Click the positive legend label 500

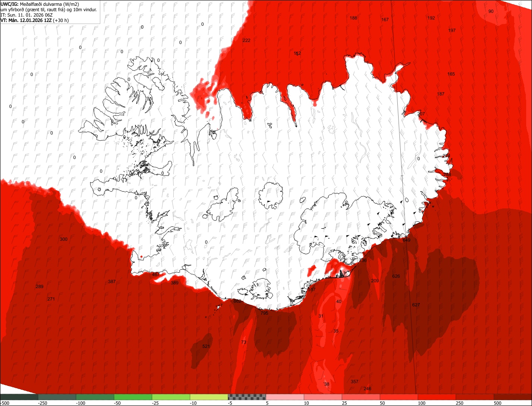click(498, 403)
